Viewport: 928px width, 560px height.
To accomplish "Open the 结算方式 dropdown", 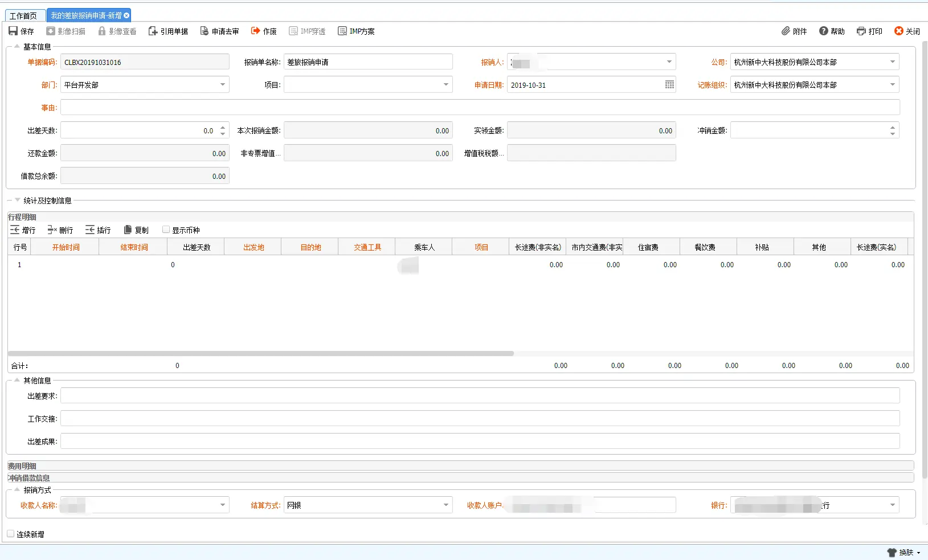I will point(446,505).
